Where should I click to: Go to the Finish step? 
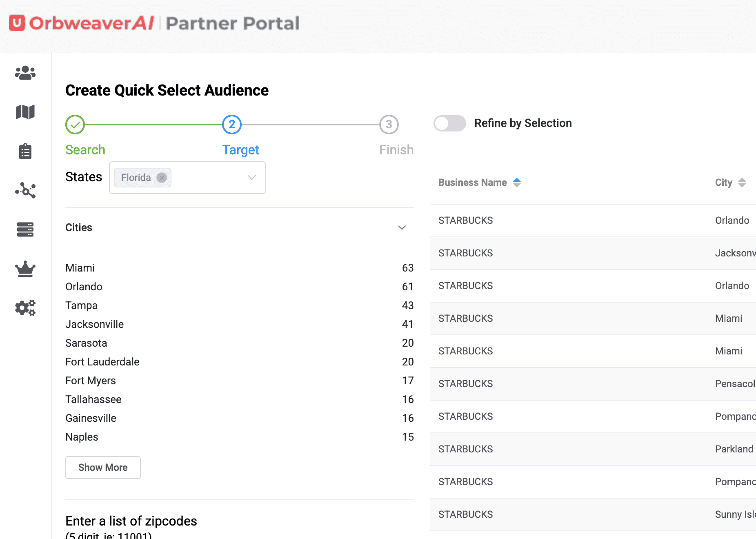[x=389, y=125]
